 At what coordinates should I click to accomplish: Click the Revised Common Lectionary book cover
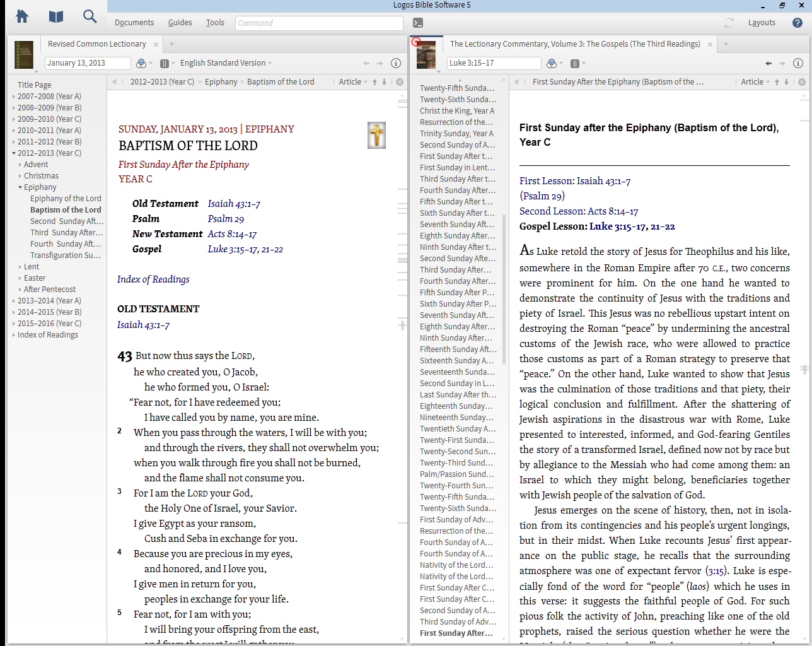pos(24,55)
